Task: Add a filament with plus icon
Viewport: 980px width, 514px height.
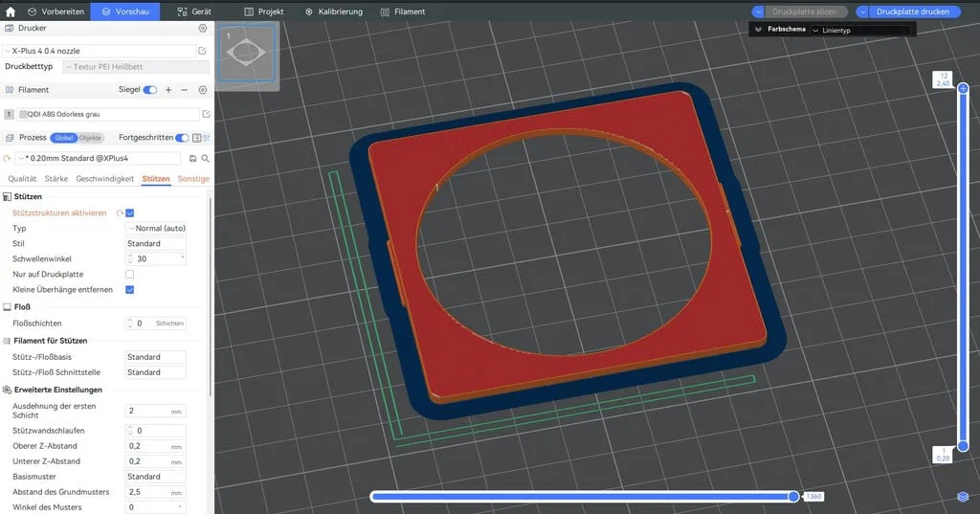Action: [x=168, y=90]
